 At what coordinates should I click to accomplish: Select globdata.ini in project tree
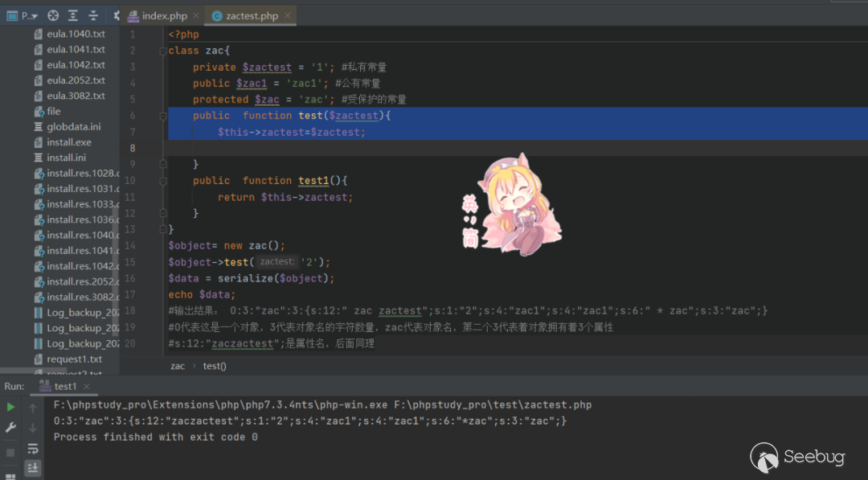(74, 127)
